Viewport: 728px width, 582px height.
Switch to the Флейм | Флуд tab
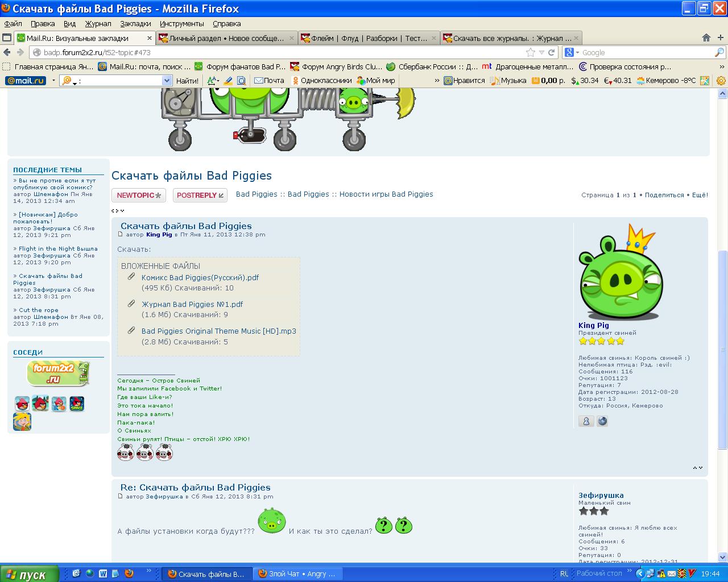tap(370, 38)
